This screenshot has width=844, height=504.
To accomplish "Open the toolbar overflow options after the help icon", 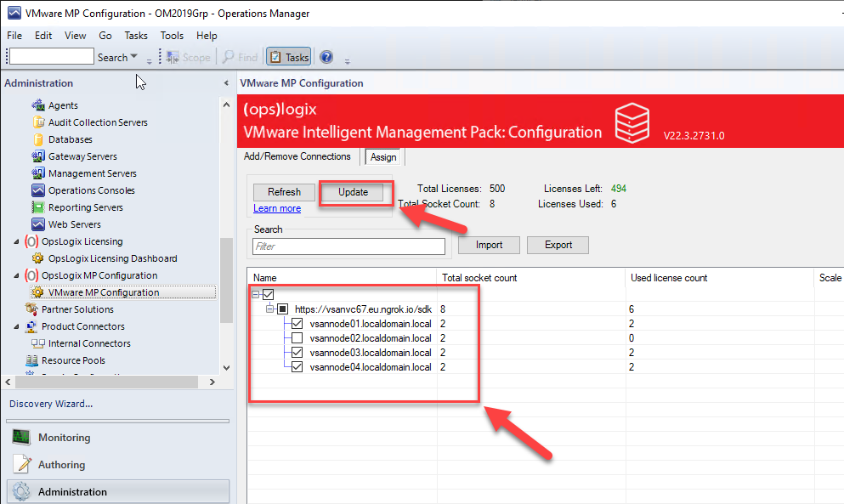I will (347, 61).
